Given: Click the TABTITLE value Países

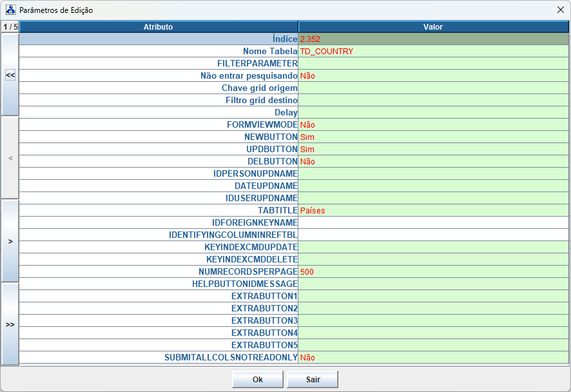Looking at the screenshot, I should coord(433,210).
